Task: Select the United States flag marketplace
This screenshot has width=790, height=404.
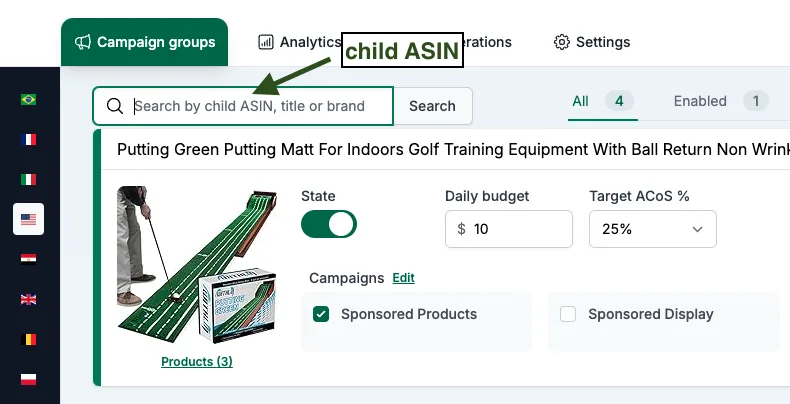Action: click(x=28, y=219)
